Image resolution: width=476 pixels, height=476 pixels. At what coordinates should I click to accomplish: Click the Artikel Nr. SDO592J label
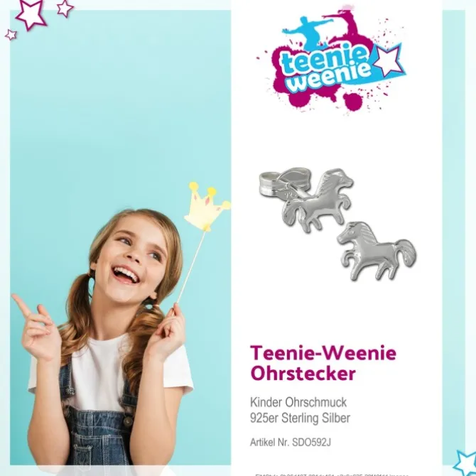click(290, 442)
